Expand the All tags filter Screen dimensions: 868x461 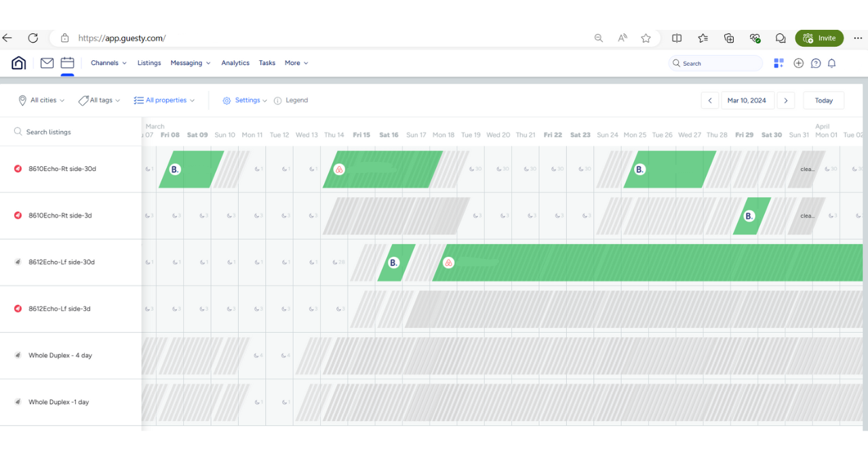[99, 100]
